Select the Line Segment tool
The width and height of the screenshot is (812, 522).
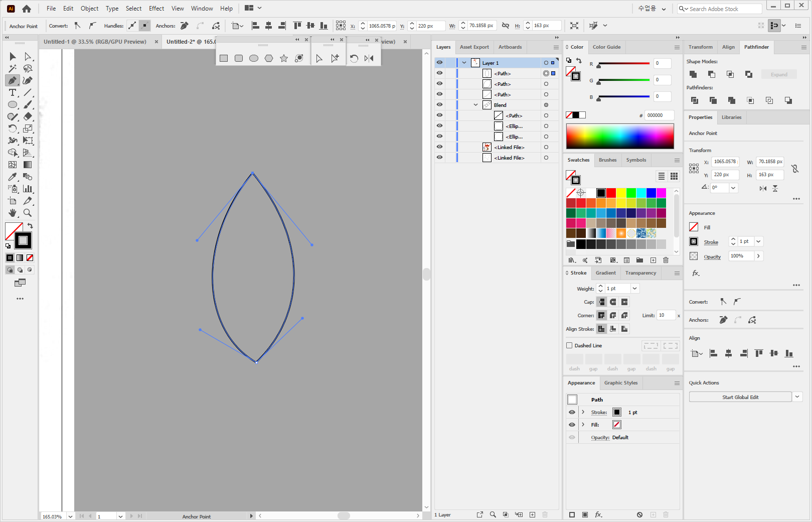(28, 92)
